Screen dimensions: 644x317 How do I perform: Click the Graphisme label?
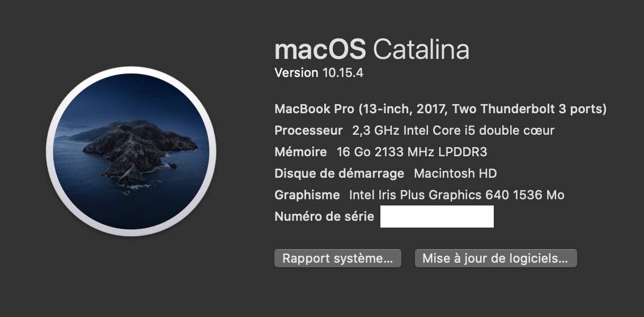click(x=307, y=195)
